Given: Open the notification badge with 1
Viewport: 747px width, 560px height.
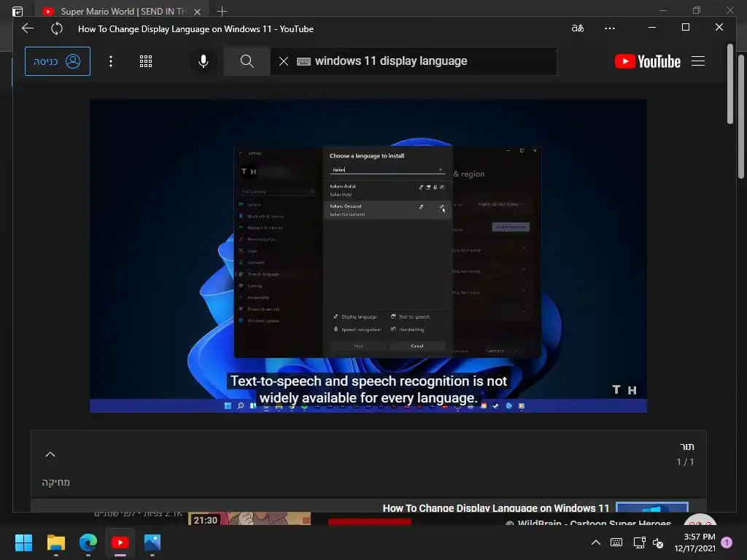Looking at the screenshot, I should pos(727,542).
